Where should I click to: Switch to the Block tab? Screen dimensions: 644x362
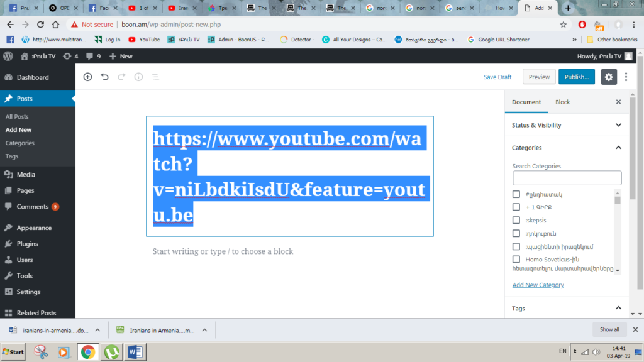[563, 102]
